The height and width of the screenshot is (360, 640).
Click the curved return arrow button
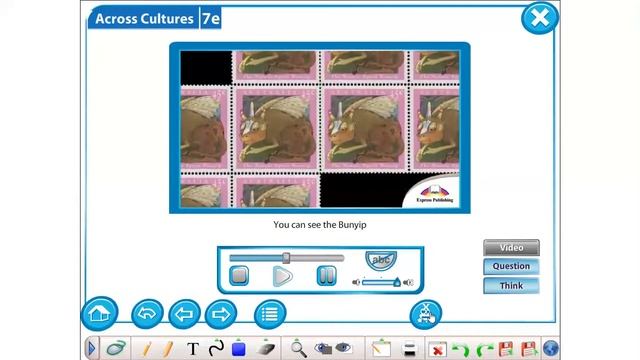147,314
